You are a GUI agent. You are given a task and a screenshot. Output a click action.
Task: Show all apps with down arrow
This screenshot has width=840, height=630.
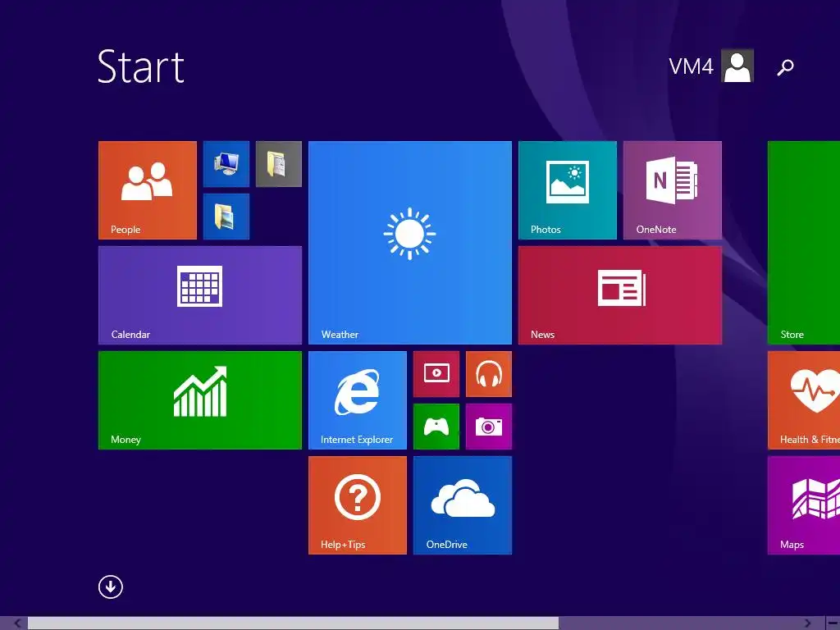[111, 587]
